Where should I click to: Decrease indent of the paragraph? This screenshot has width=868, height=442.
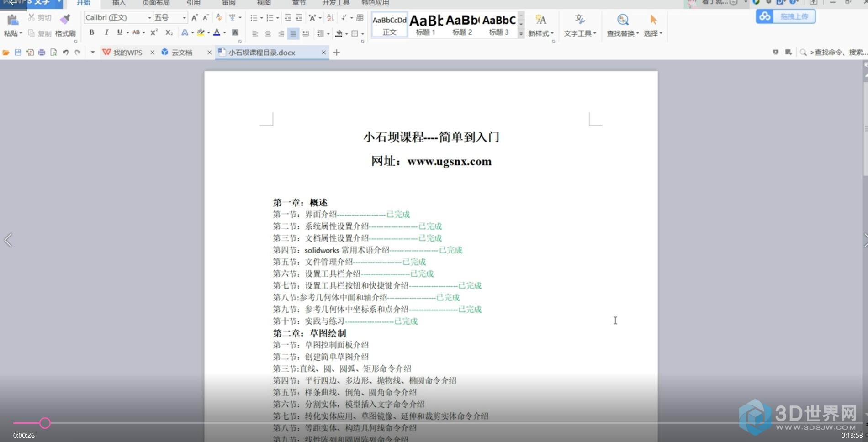pyautogui.click(x=288, y=17)
